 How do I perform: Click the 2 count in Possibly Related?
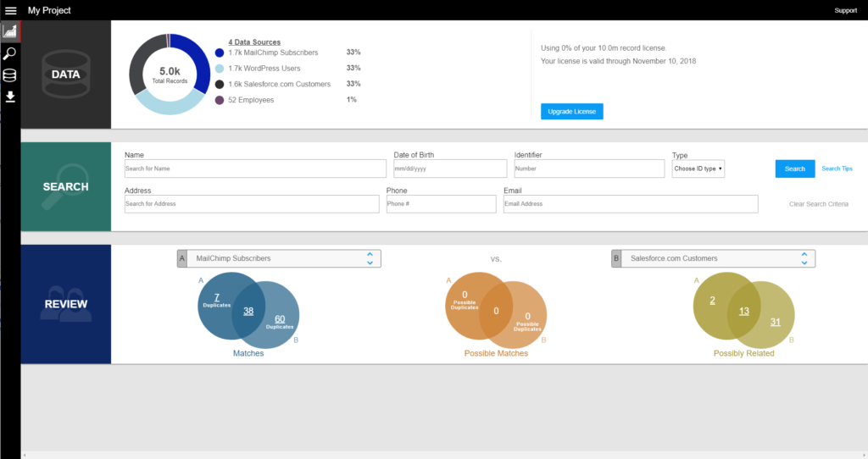pyautogui.click(x=712, y=301)
